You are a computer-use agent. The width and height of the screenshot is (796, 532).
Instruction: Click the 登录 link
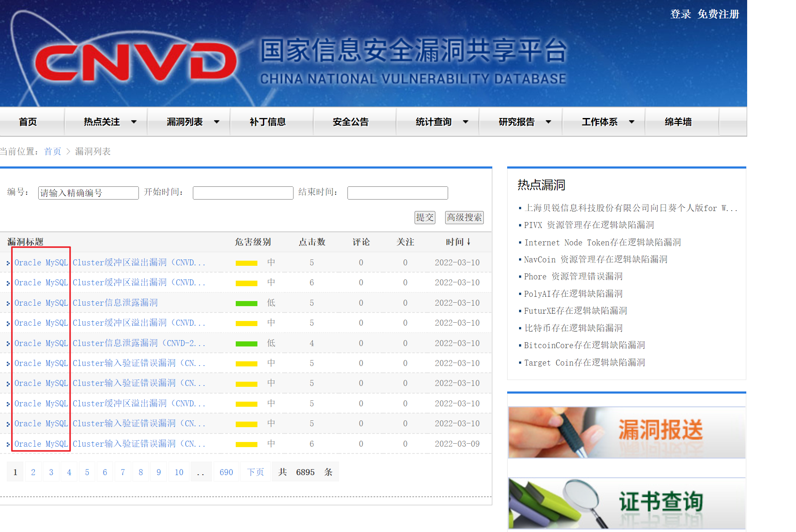pos(680,14)
